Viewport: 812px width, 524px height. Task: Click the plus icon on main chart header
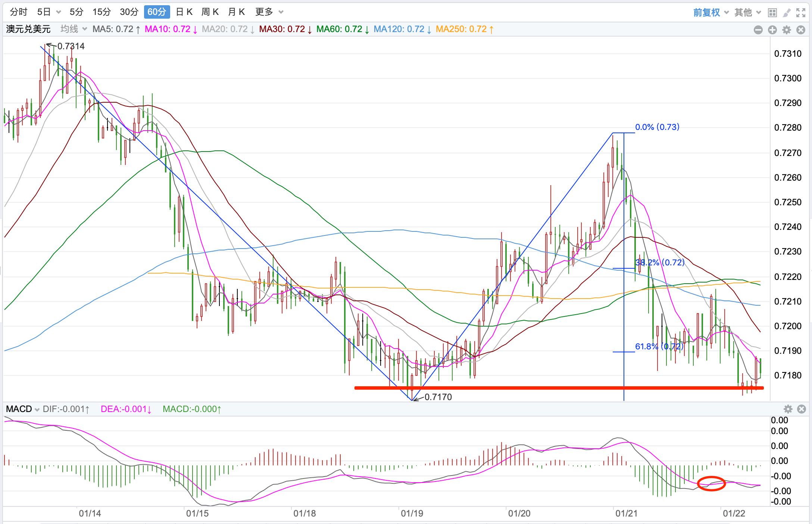point(772,30)
